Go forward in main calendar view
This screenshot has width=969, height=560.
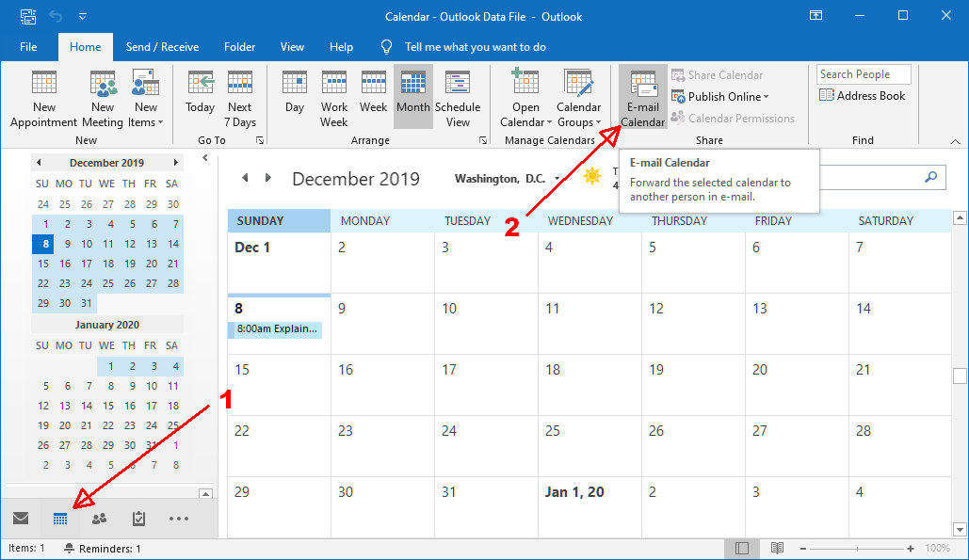coord(268,178)
